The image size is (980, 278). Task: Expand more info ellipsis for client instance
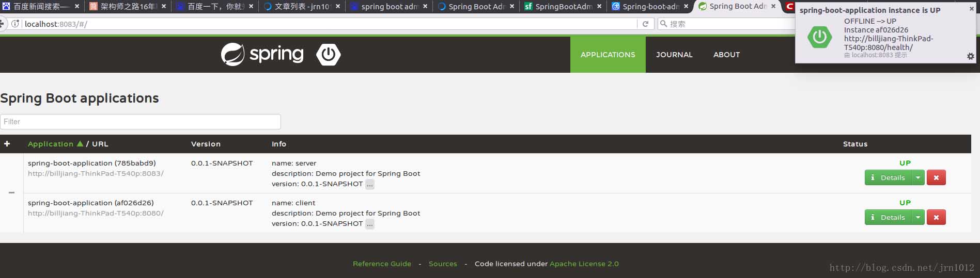point(370,224)
